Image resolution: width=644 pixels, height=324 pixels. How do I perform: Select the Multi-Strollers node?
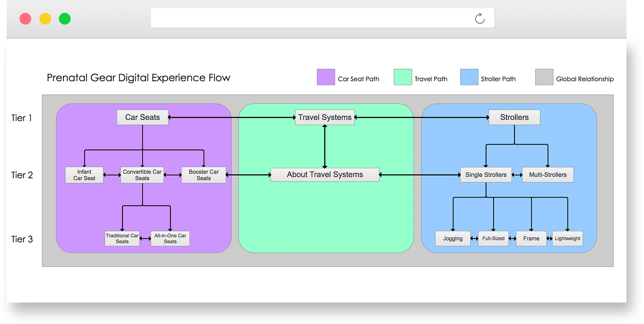[548, 175]
